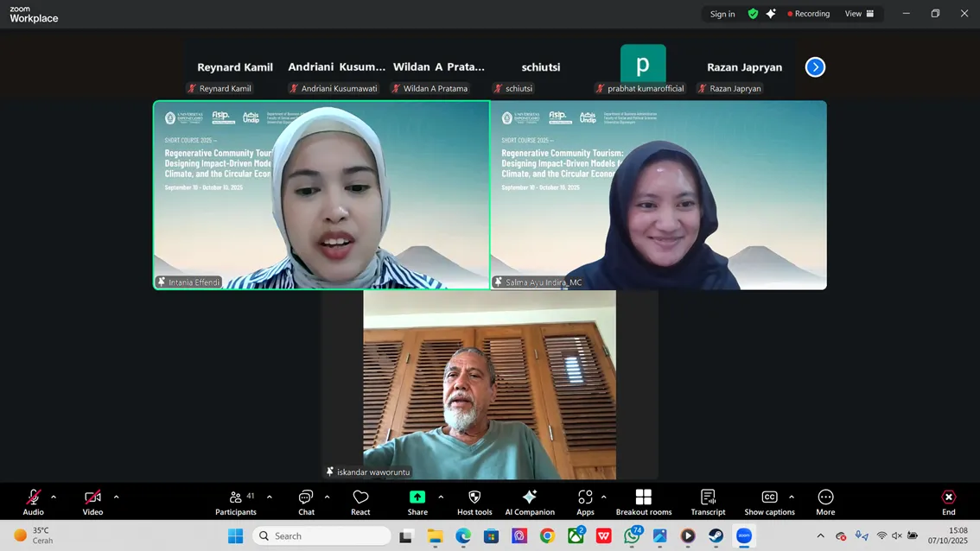The image size is (980, 551).
Task: Expand the Share options arrow
Action: coord(441,497)
